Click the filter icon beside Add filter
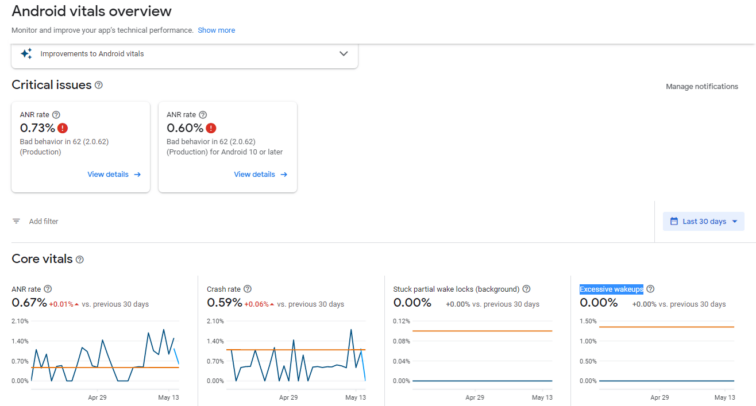756x406 pixels. [x=16, y=221]
